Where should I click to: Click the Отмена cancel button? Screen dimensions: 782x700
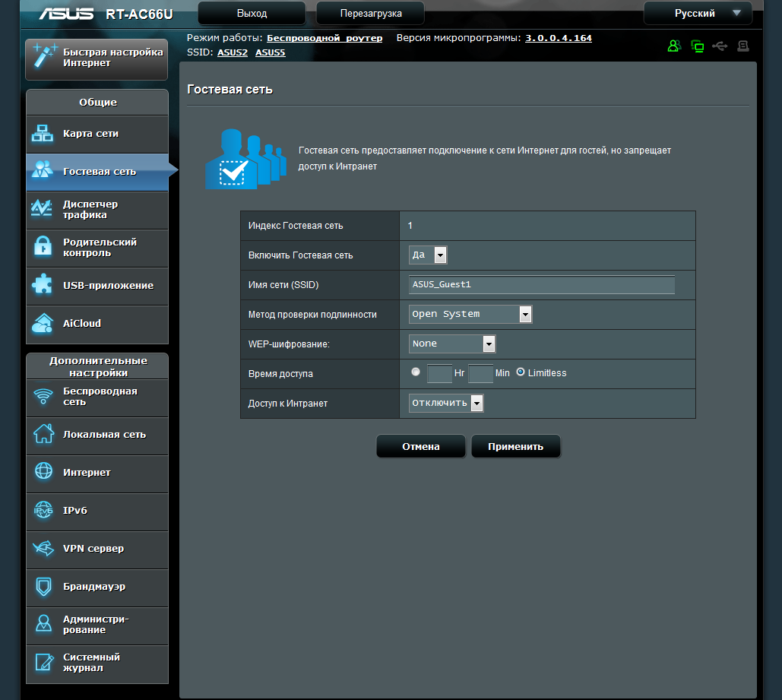pyautogui.click(x=421, y=447)
